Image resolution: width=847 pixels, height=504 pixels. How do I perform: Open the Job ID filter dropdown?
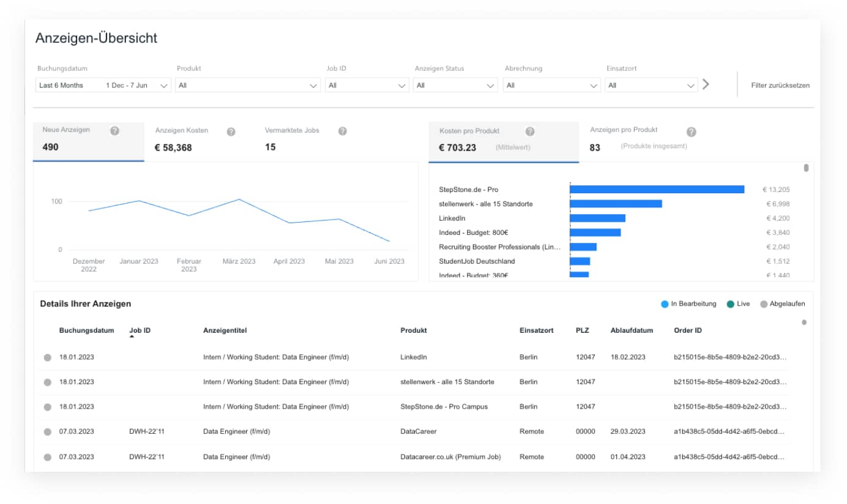coord(367,86)
